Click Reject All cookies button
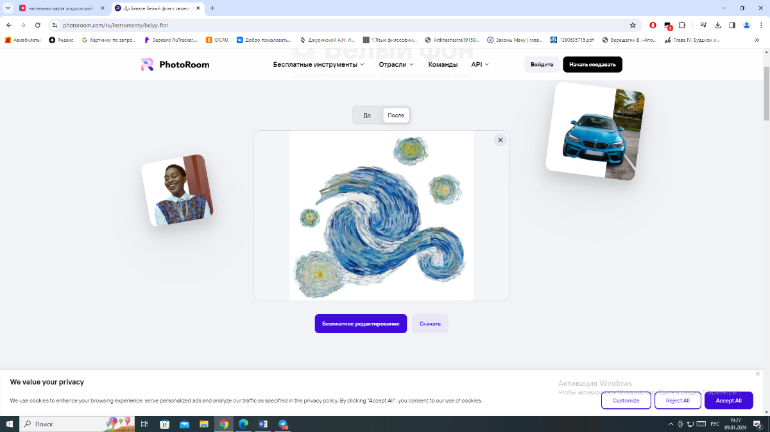Image resolution: width=770 pixels, height=432 pixels. (x=677, y=401)
